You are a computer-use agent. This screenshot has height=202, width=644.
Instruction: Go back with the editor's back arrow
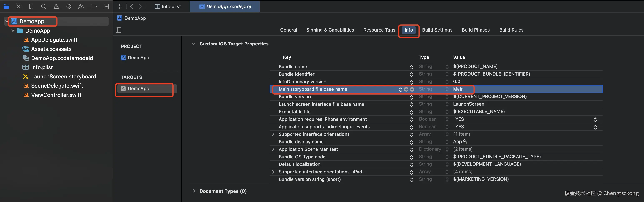(132, 6)
